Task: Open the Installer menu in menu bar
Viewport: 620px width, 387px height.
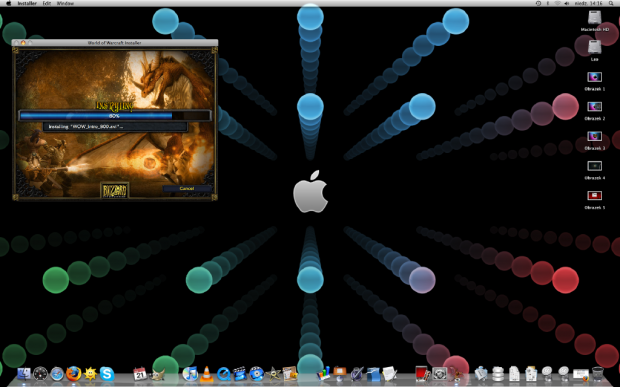Action: click(x=27, y=3)
